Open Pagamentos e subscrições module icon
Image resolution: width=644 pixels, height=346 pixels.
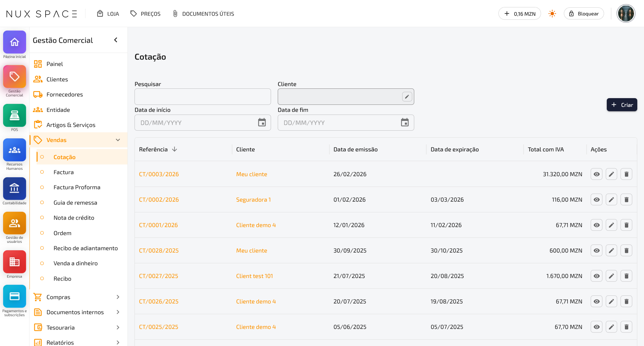14,296
